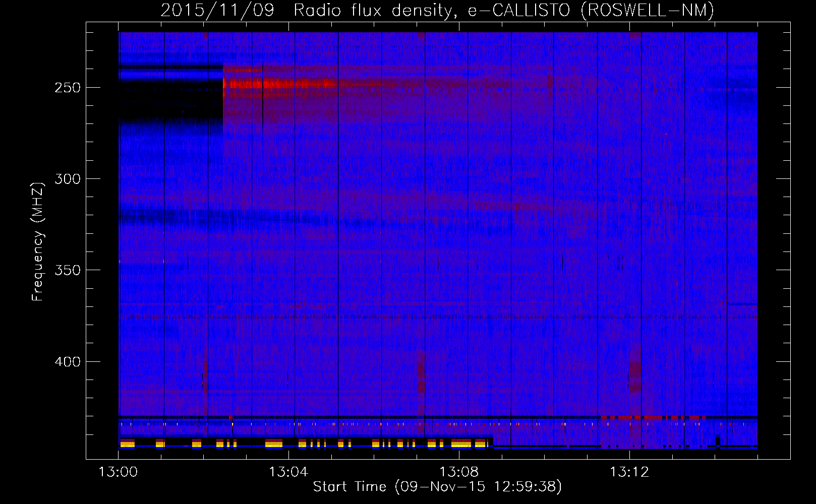
Task: Click the 13:12 time tick label
Action: (629, 472)
